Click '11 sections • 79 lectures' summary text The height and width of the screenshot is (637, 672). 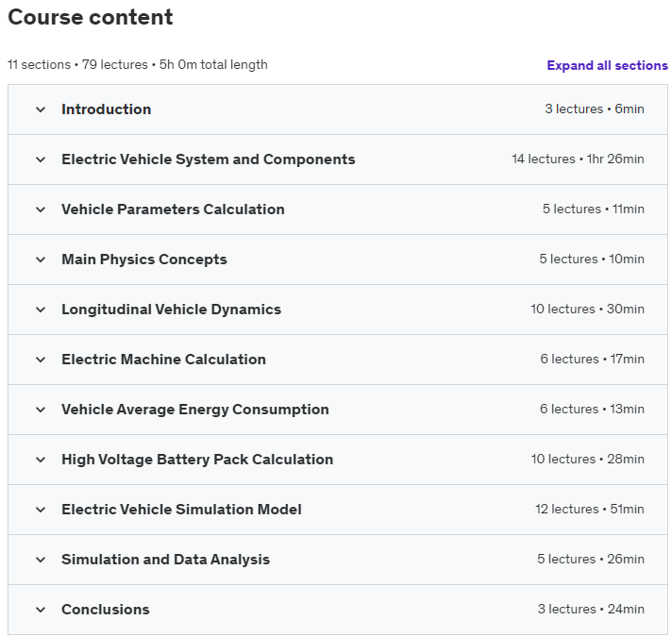coord(77,65)
